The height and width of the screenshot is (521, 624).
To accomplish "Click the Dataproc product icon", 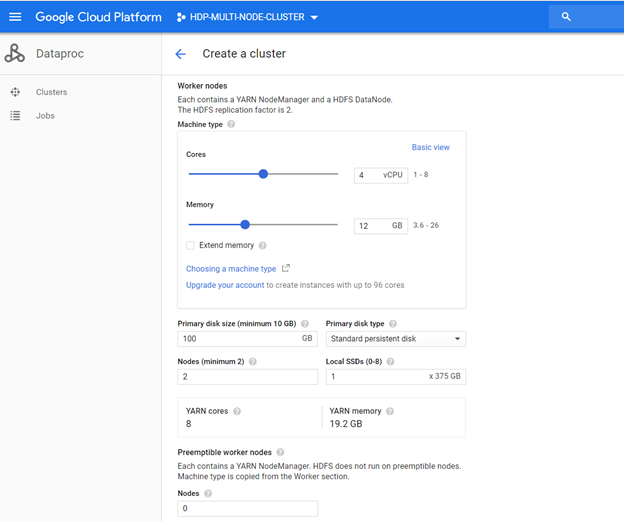I will point(15,53).
